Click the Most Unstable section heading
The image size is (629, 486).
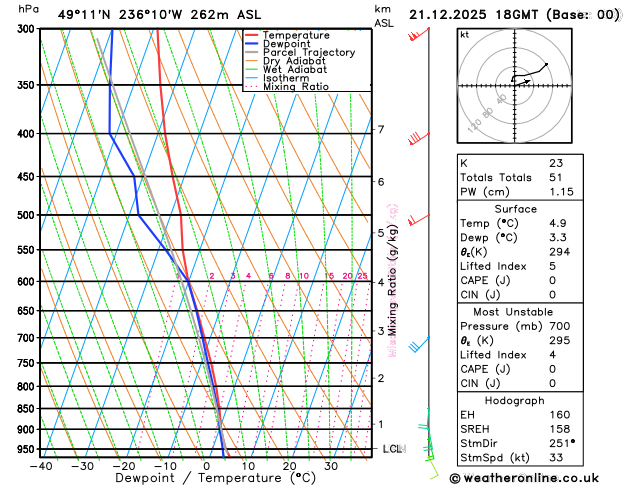pos(513,312)
